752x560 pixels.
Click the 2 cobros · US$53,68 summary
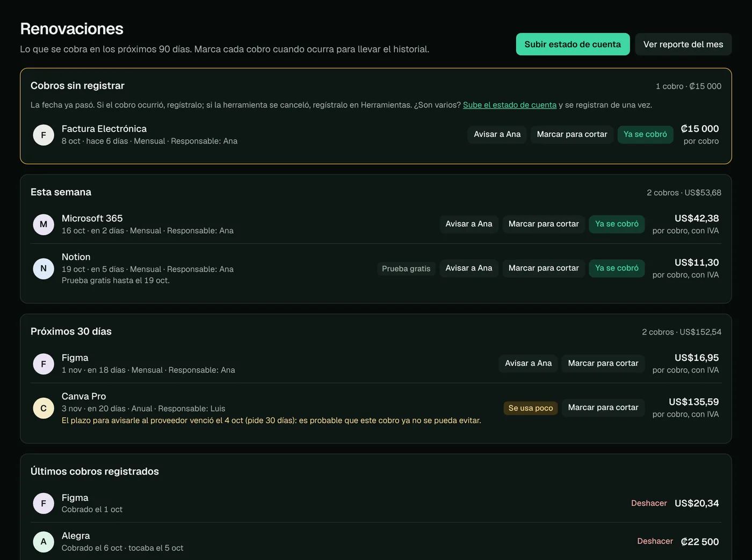(x=684, y=193)
